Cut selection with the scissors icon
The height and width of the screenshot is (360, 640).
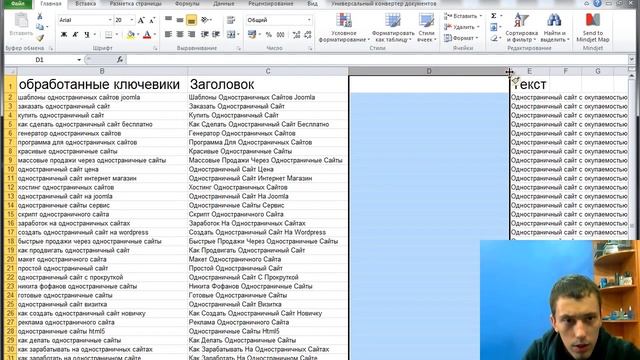click(40, 16)
